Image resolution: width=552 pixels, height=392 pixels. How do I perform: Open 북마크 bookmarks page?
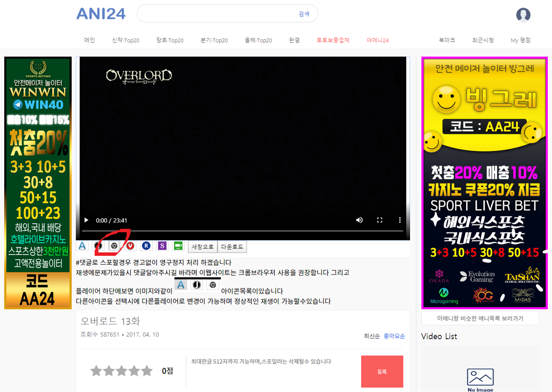pos(447,40)
